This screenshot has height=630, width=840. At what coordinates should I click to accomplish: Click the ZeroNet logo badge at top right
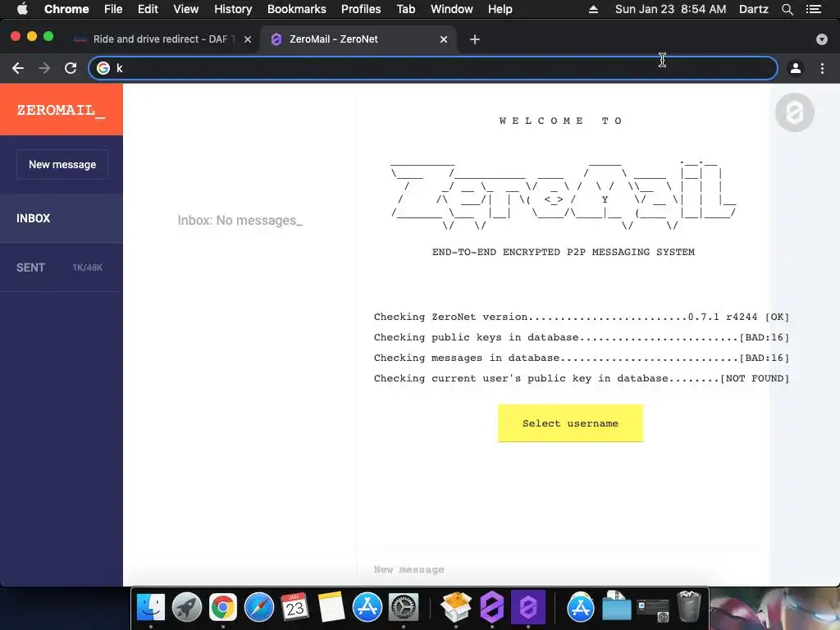[x=794, y=112]
